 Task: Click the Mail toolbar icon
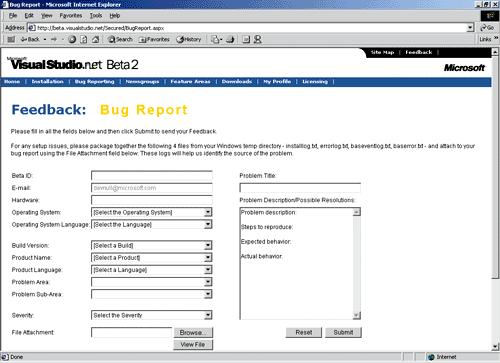coord(217,39)
